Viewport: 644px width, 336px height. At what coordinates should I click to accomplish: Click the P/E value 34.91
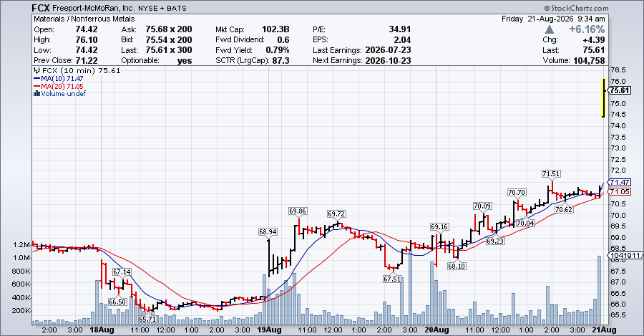pos(400,29)
